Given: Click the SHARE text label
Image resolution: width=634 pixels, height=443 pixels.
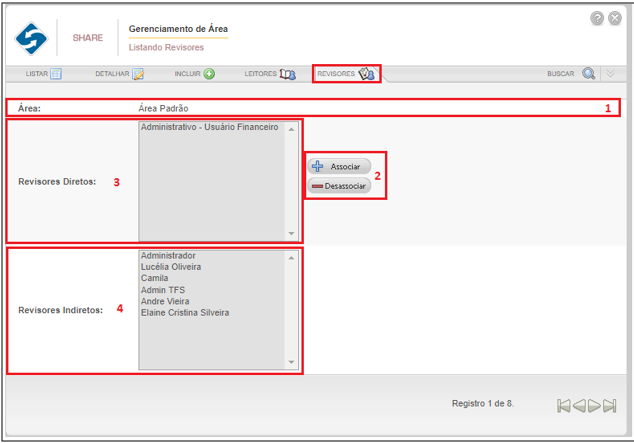Looking at the screenshot, I should (x=88, y=38).
